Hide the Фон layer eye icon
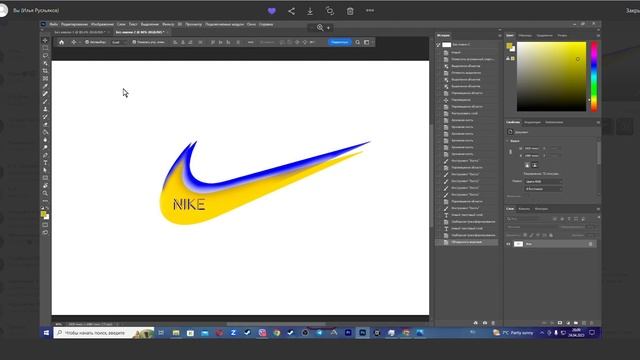This screenshot has width=640, height=360. [509, 244]
